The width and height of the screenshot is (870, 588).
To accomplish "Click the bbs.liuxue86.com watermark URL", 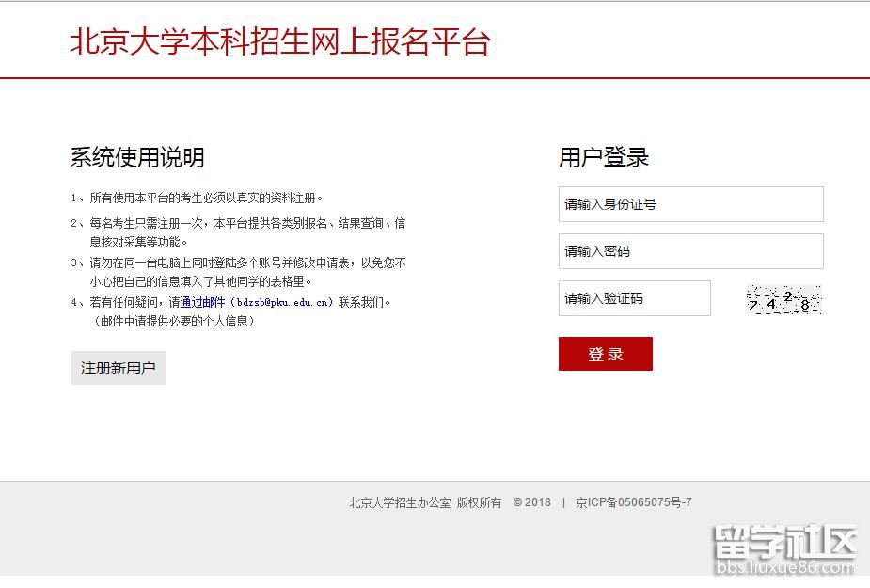I will coord(785,567).
